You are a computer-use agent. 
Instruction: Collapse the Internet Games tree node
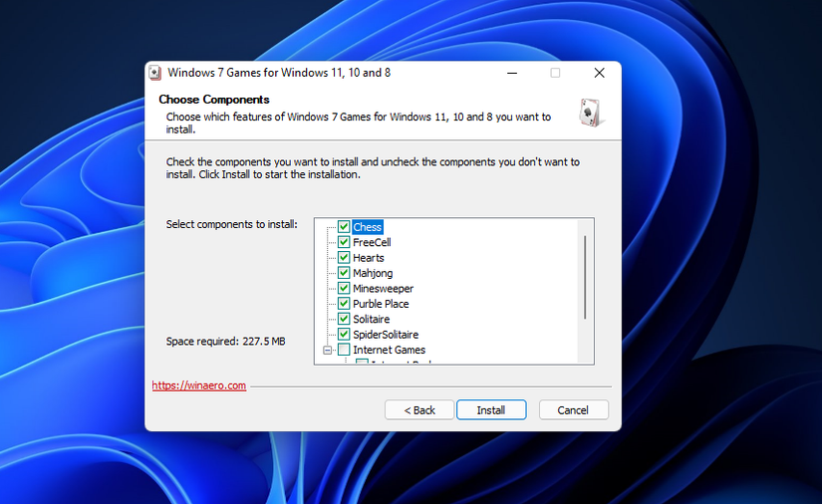click(x=328, y=350)
